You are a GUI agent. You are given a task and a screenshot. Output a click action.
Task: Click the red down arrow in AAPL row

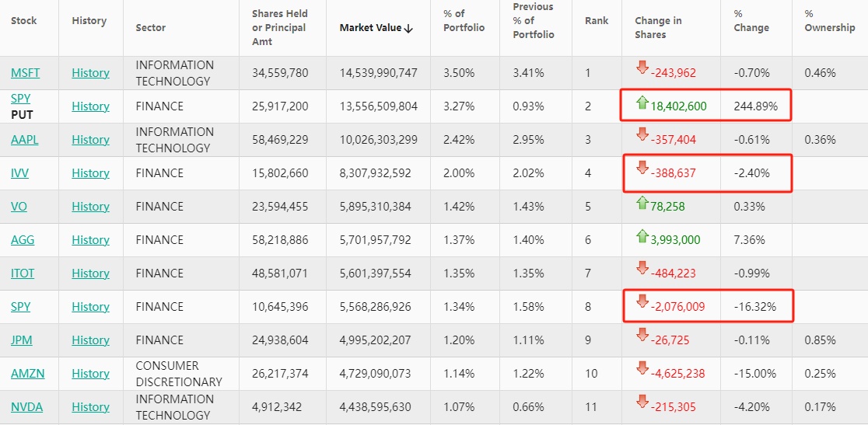point(642,134)
